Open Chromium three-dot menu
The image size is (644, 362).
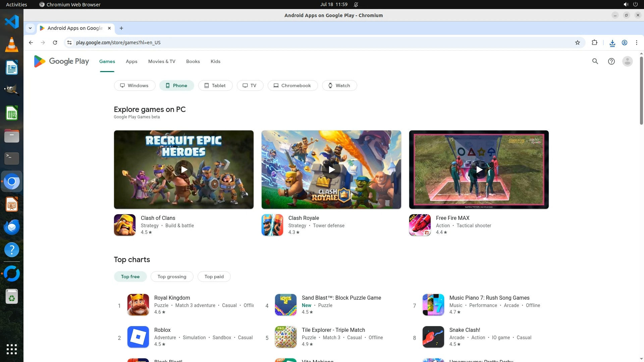click(636, 43)
